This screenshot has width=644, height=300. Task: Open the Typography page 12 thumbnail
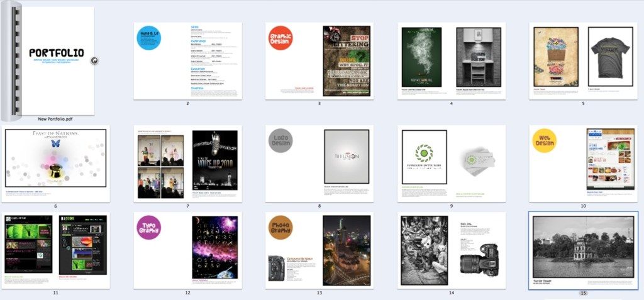(187, 250)
